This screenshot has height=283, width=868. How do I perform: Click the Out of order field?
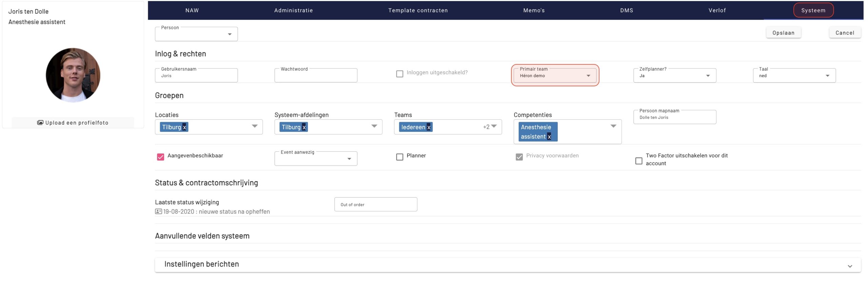click(x=376, y=204)
